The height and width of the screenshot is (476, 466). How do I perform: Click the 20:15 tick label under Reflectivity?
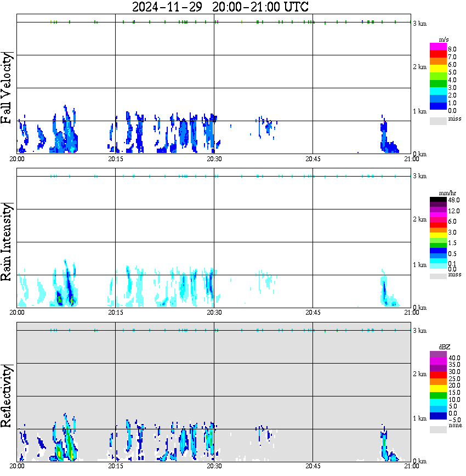116,466
